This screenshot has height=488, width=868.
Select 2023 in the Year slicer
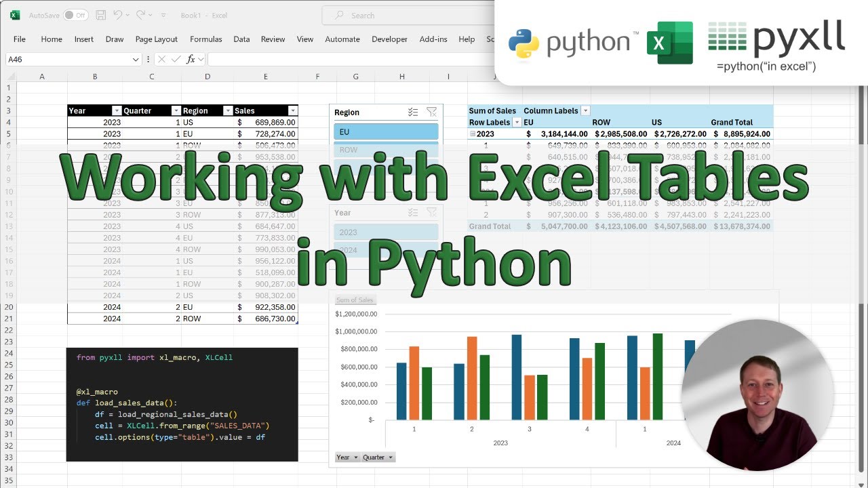click(386, 232)
